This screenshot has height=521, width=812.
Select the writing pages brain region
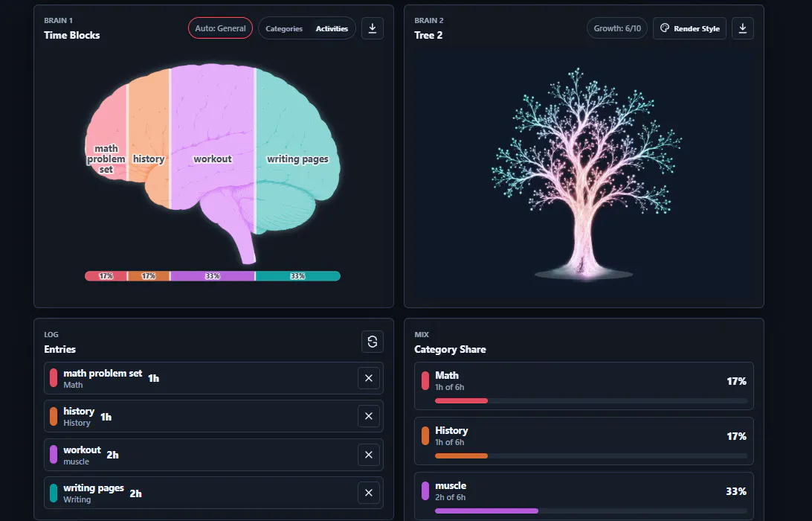point(297,150)
